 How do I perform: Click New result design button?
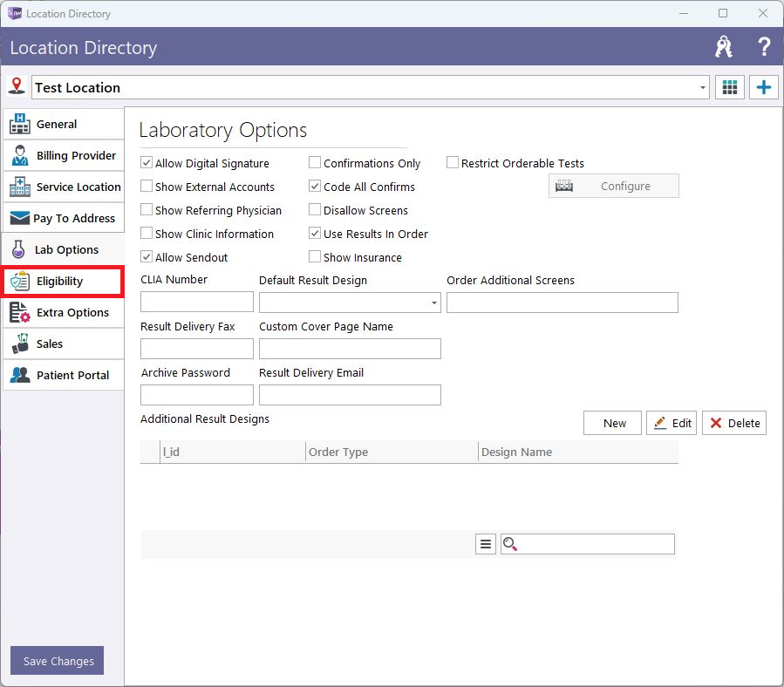[x=612, y=423]
